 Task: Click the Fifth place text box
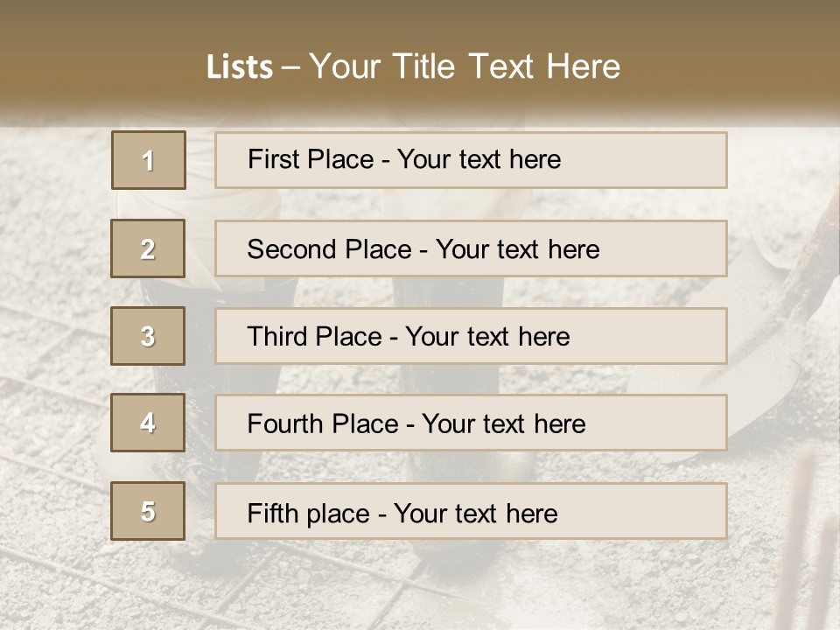471,512
